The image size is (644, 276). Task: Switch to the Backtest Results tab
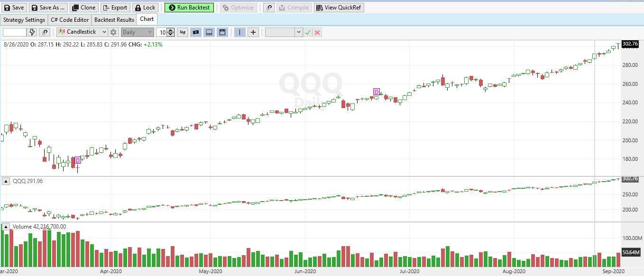click(114, 20)
